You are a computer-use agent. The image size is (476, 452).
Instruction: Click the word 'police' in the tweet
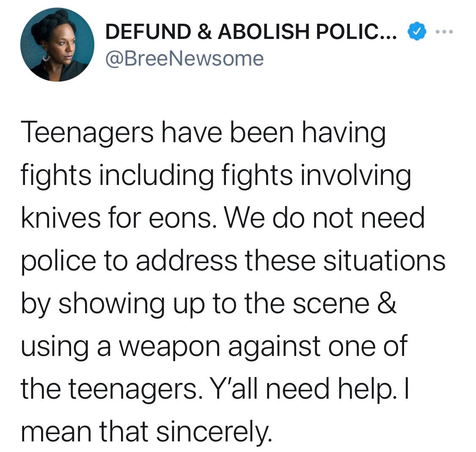tap(58, 262)
